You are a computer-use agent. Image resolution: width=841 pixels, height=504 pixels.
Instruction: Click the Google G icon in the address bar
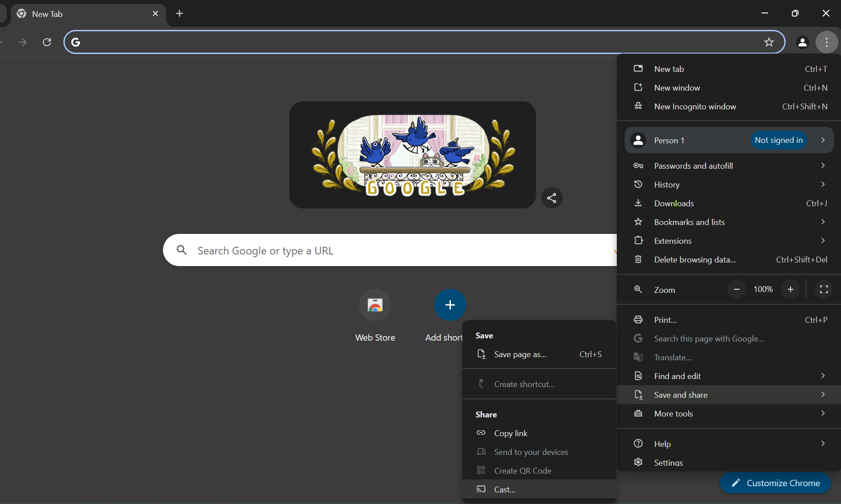pyautogui.click(x=76, y=42)
